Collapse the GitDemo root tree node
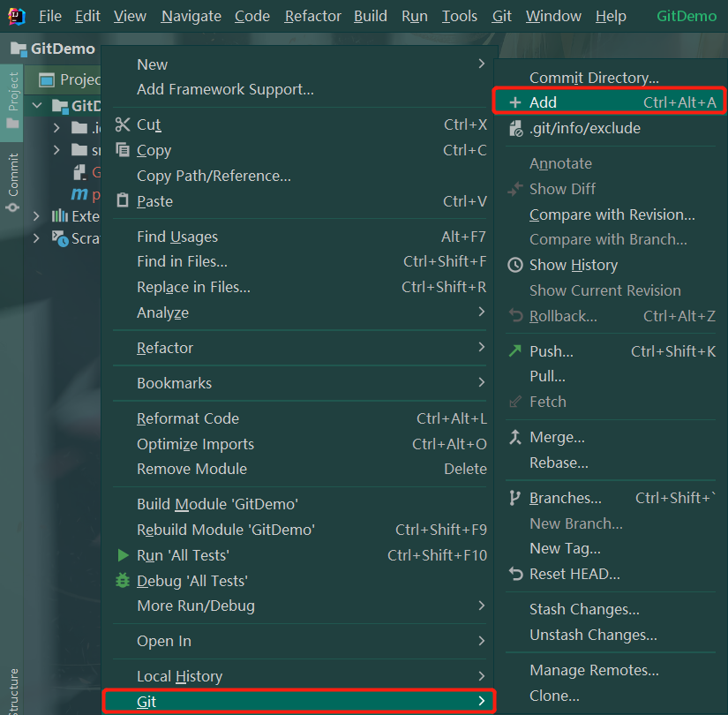The image size is (728, 715). pos(37,105)
